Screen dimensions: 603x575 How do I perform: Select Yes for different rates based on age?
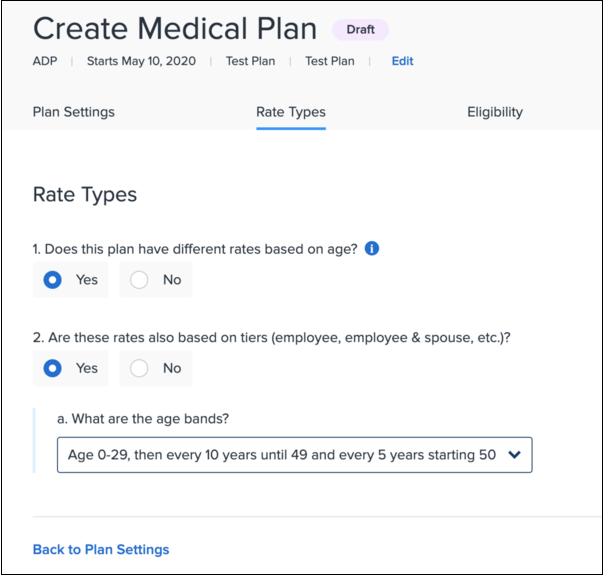coord(53,280)
